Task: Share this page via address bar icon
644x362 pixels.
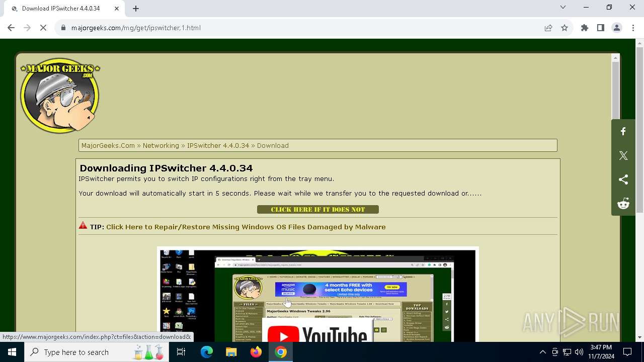Action: [548, 28]
